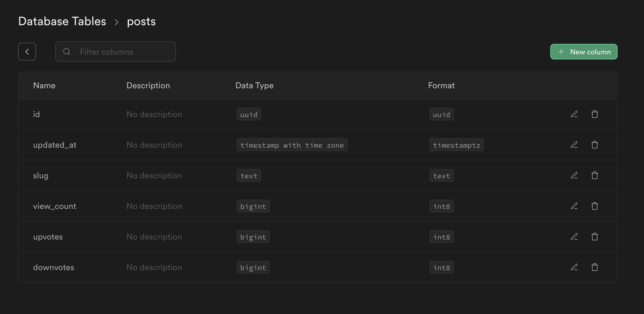Go back using the chevron button
The height and width of the screenshot is (314, 644).
click(27, 52)
